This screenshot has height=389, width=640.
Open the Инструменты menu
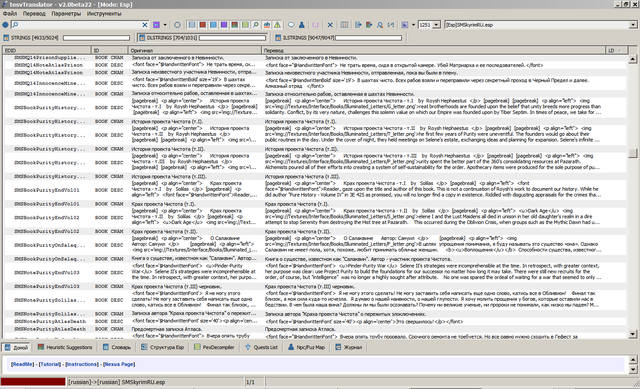coord(104,13)
